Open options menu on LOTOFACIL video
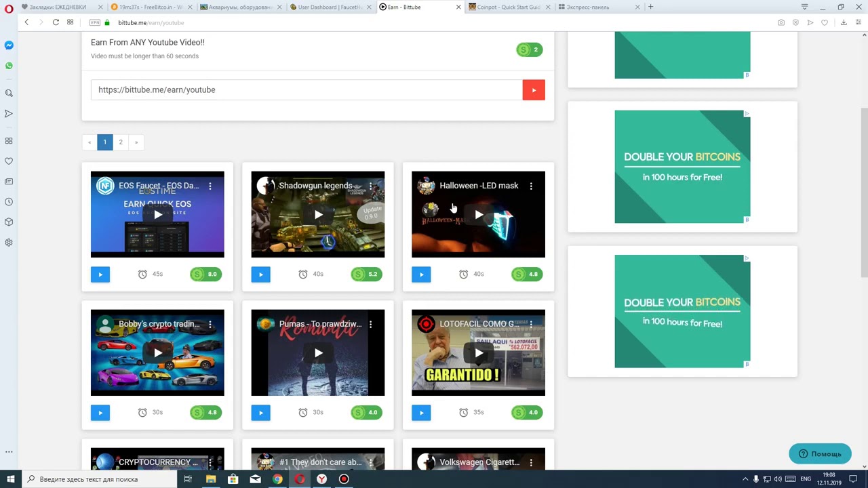This screenshot has width=868, height=488. click(x=531, y=324)
